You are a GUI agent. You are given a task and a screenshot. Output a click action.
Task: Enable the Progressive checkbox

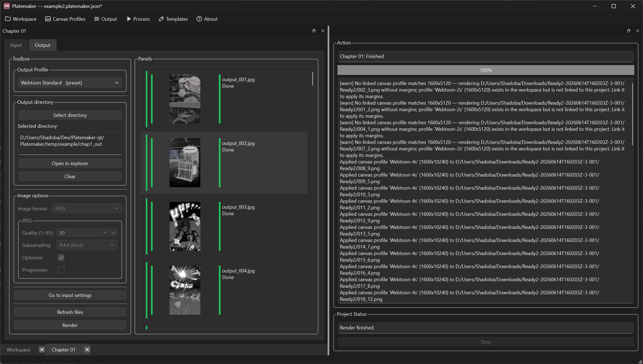tap(61, 270)
